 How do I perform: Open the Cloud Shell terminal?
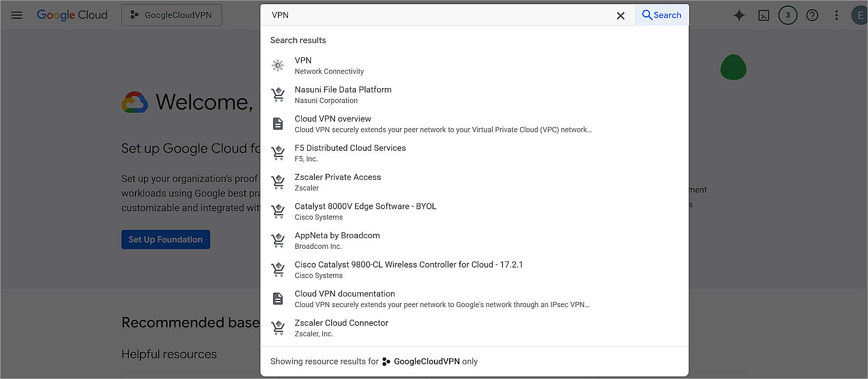click(x=764, y=15)
